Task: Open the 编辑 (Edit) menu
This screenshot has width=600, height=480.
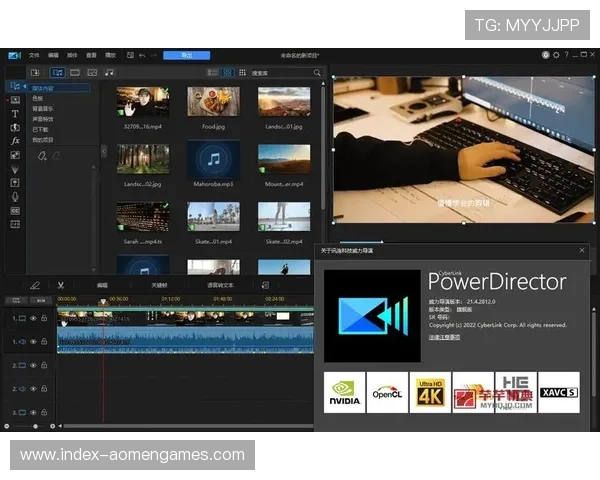Action: (x=53, y=55)
